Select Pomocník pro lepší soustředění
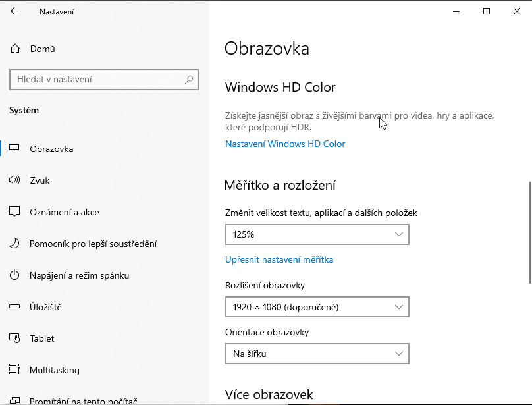 click(93, 244)
